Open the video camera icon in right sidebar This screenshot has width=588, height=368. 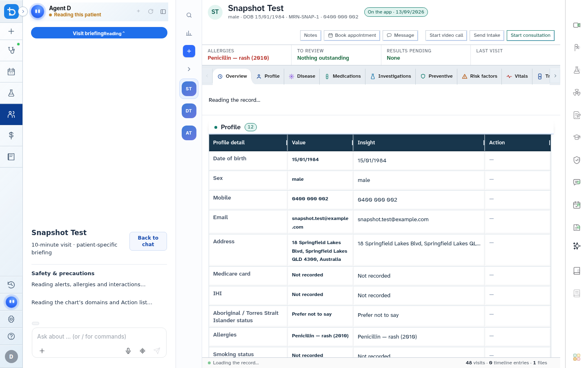pyautogui.click(x=577, y=25)
